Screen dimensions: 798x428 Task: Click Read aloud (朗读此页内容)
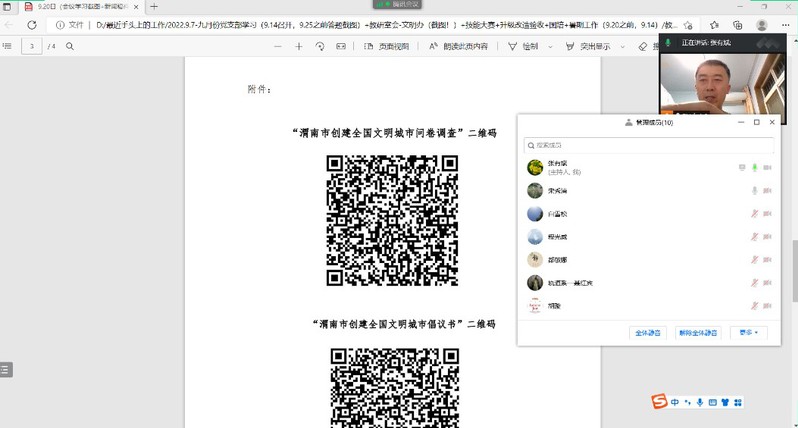coord(459,46)
